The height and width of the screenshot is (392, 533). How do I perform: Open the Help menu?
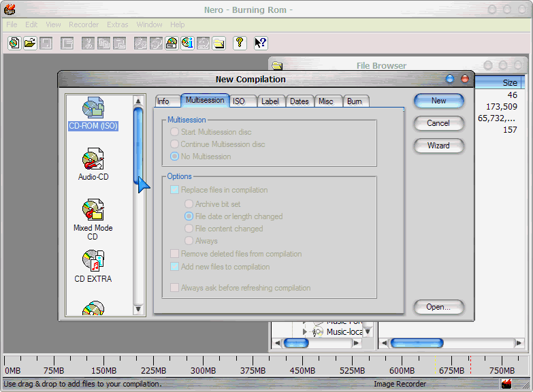[178, 24]
